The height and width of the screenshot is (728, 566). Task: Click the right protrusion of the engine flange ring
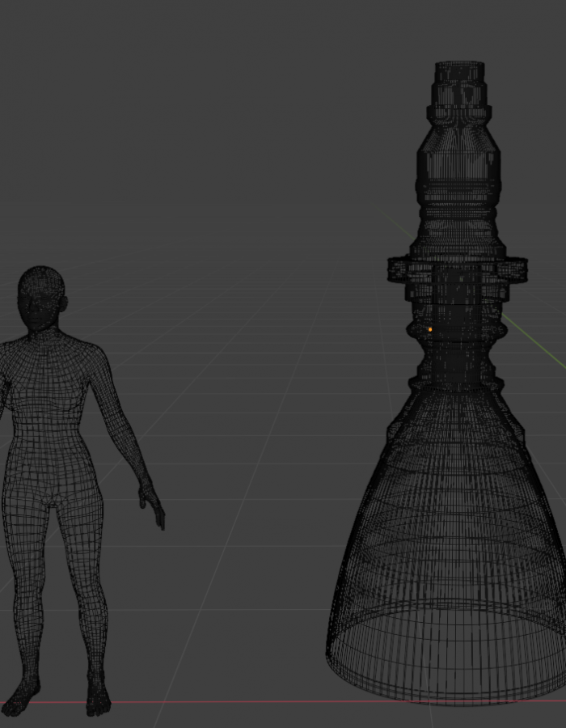pos(517,269)
